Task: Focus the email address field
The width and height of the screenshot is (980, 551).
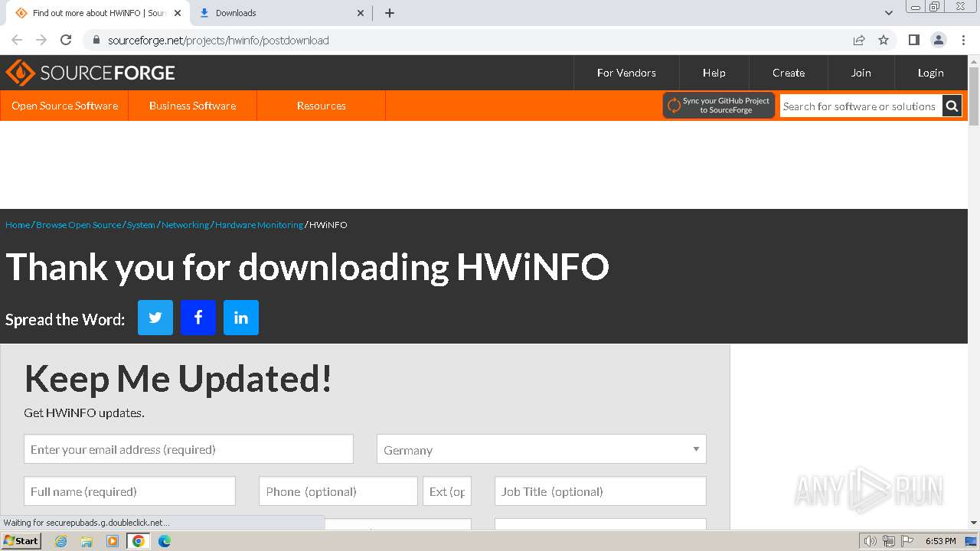Action: click(x=188, y=449)
